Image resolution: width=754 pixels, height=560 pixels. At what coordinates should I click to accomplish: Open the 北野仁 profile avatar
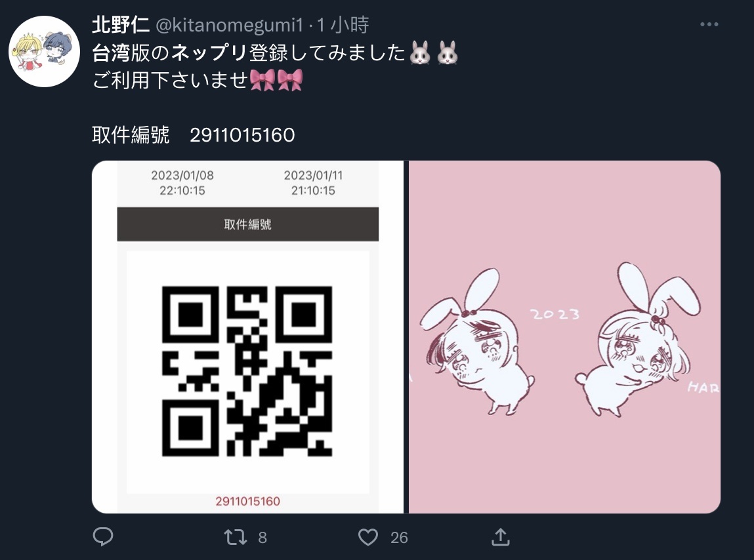coord(44,51)
